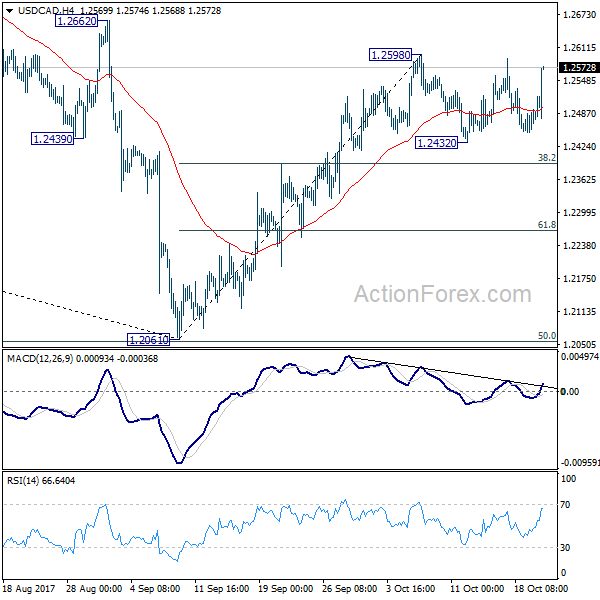Click the 1.24870 price axis value
Viewport: 600px width, 600px height.
(x=579, y=114)
